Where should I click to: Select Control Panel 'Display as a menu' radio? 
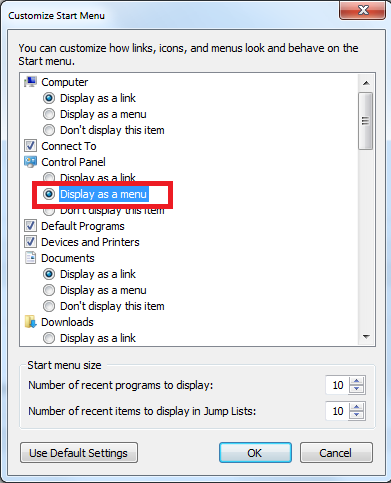(x=49, y=194)
